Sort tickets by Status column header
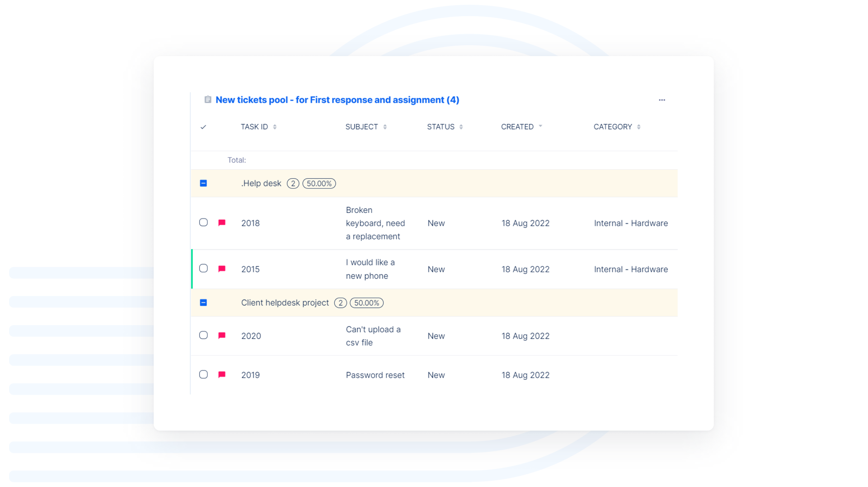 click(441, 127)
